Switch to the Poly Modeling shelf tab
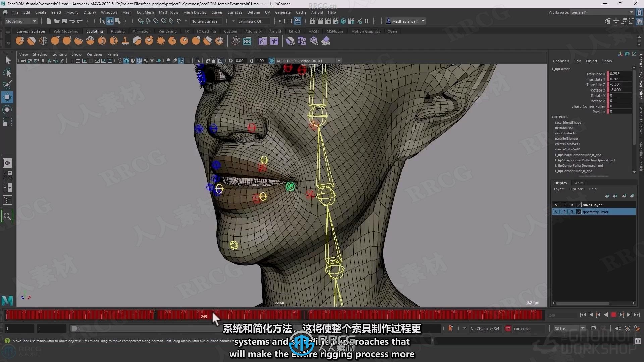Image resolution: width=644 pixels, height=362 pixels. 66,31
